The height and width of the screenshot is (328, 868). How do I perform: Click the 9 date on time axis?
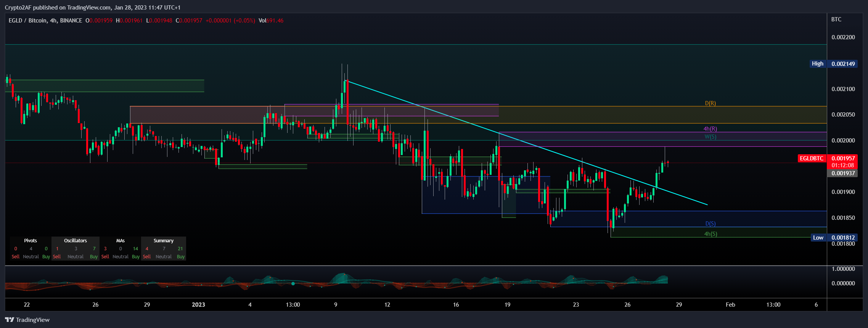coord(336,304)
